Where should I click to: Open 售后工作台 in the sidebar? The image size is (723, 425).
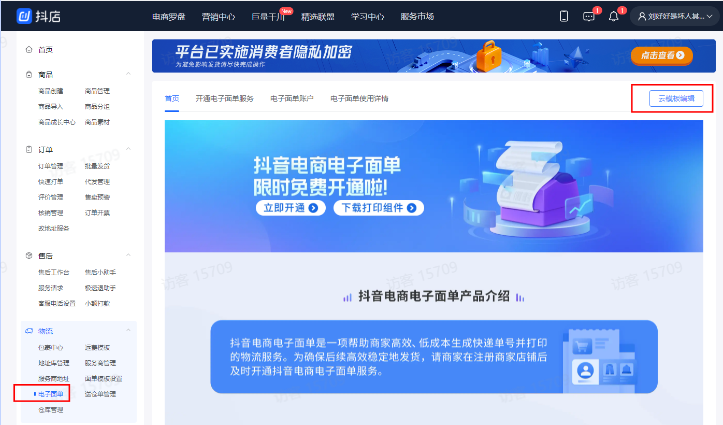point(53,272)
